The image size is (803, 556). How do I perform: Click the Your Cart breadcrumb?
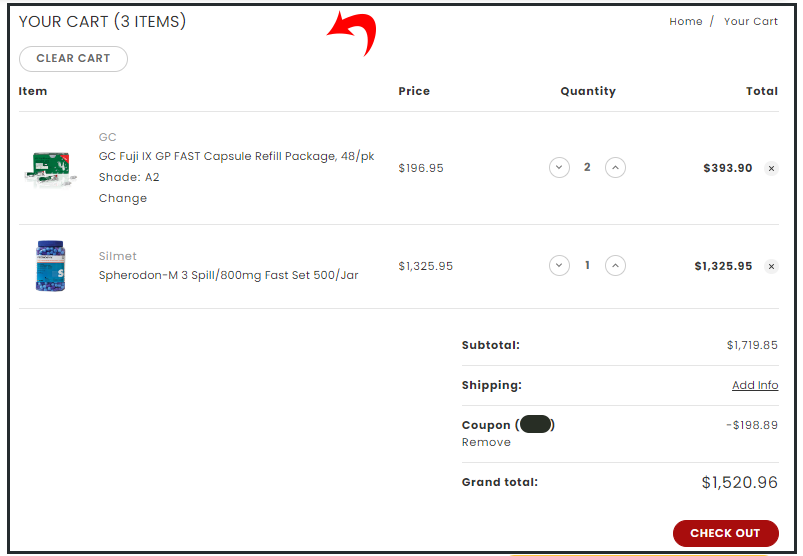click(x=751, y=22)
